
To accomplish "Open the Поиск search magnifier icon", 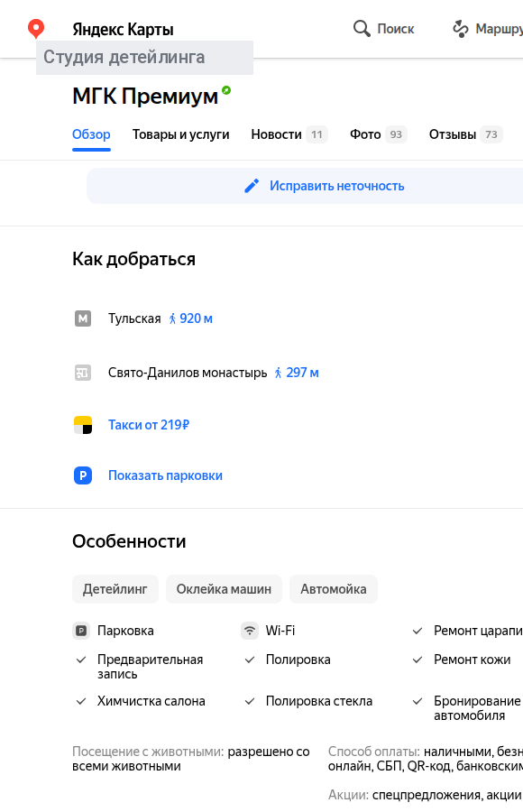I will pos(362,29).
